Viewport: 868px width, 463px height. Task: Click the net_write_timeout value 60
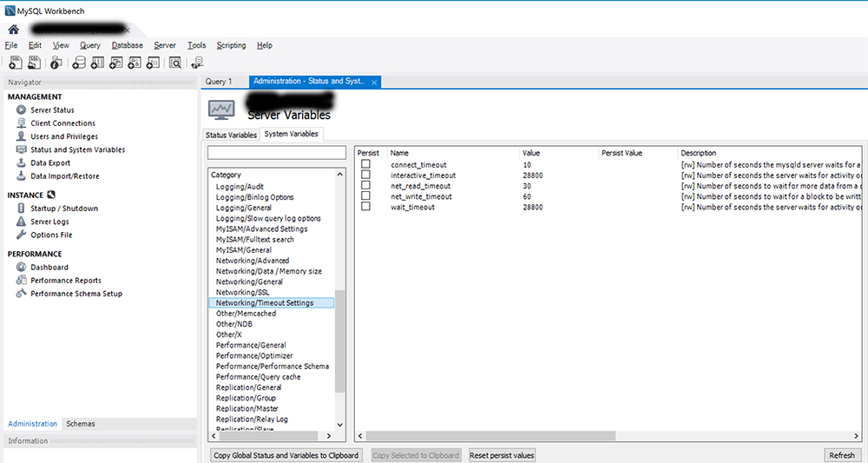coord(527,196)
